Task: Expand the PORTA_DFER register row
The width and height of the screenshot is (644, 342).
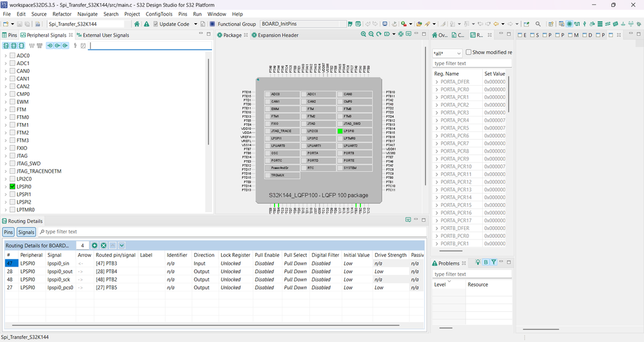Action: tap(436, 82)
